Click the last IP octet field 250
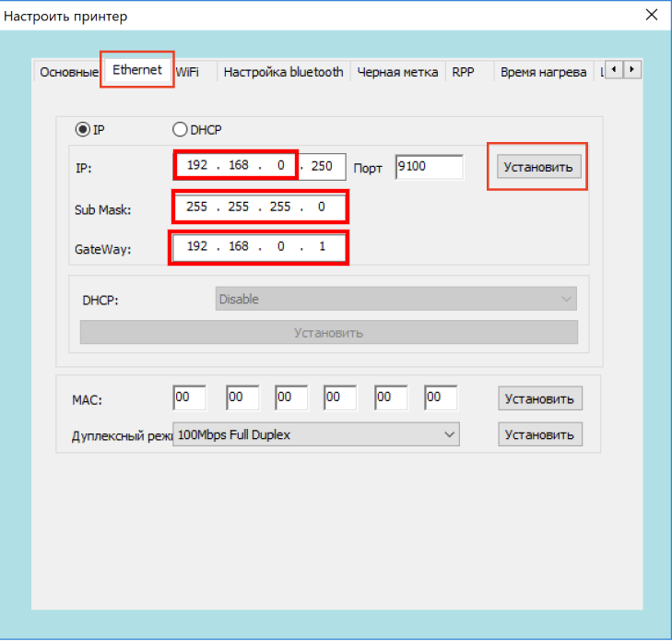Viewport: 672px width, 641px height. click(x=323, y=167)
